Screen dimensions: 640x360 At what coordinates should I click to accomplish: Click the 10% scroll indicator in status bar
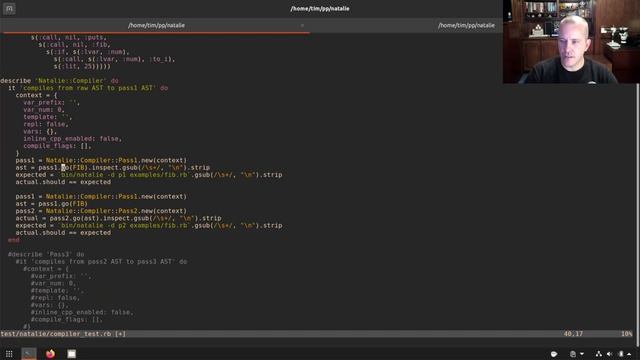point(627,334)
